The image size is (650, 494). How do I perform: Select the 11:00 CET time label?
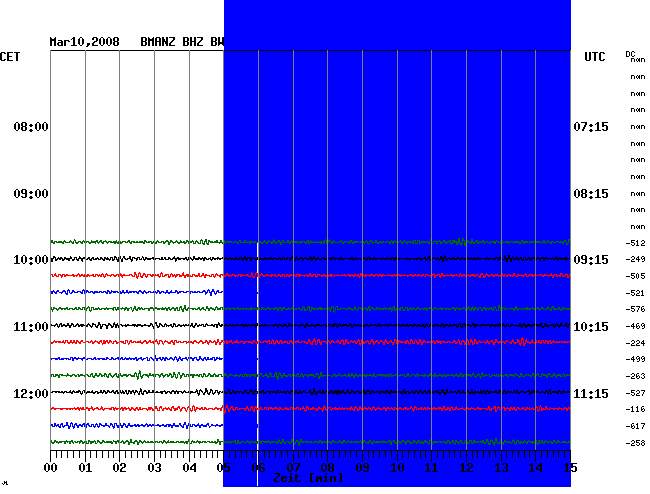pos(31,327)
